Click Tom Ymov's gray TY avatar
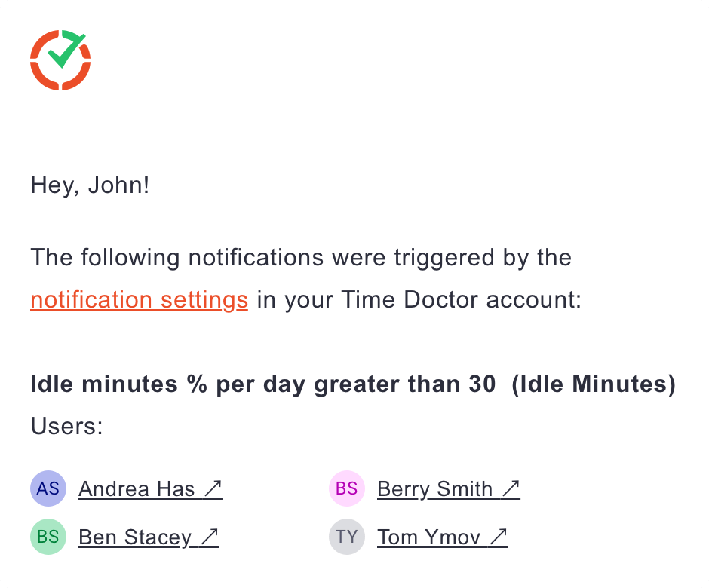Viewport: 709px width, 588px height. 347,537
